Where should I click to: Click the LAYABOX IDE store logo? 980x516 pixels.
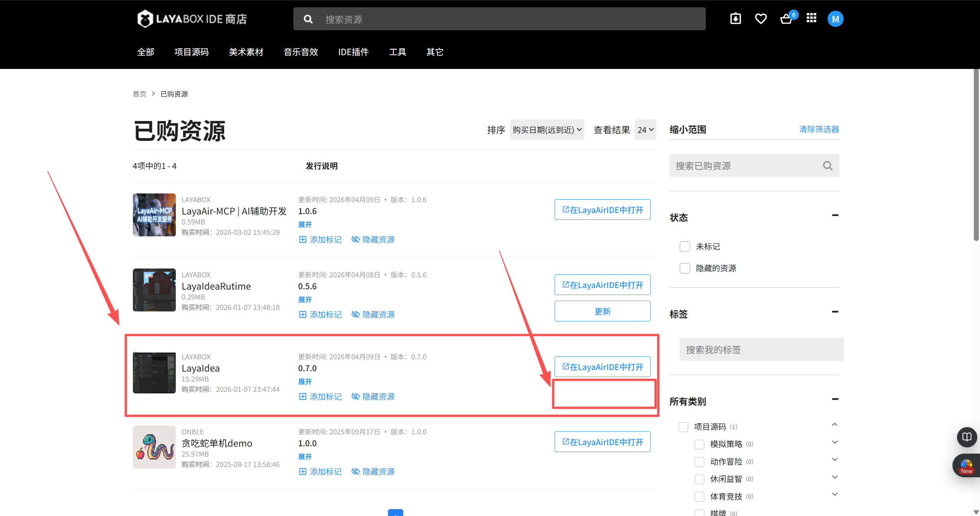click(x=192, y=19)
